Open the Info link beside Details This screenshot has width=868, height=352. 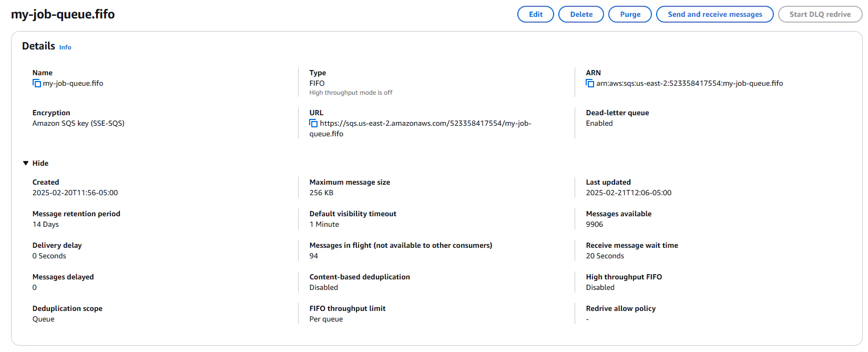tap(65, 47)
